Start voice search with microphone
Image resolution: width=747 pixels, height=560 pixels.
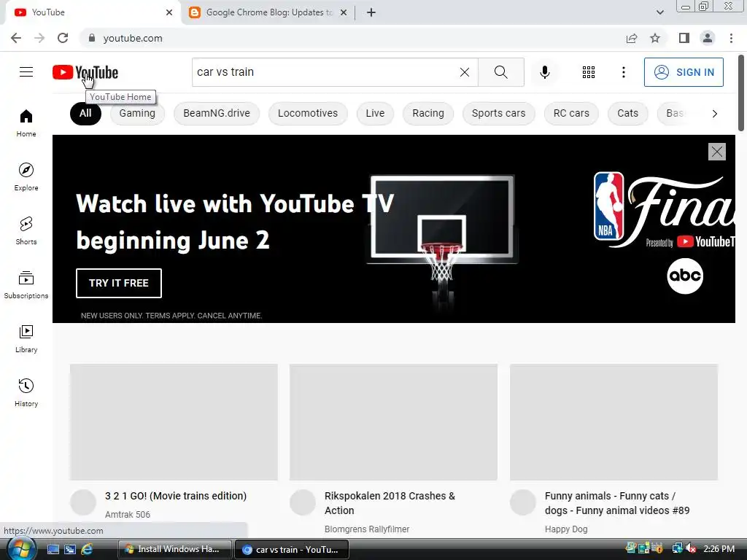544,72
